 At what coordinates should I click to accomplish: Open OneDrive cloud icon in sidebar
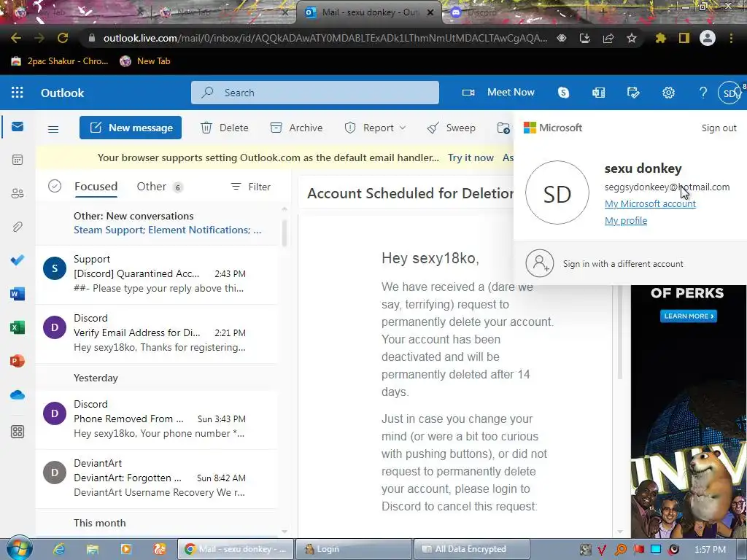pos(18,394)
